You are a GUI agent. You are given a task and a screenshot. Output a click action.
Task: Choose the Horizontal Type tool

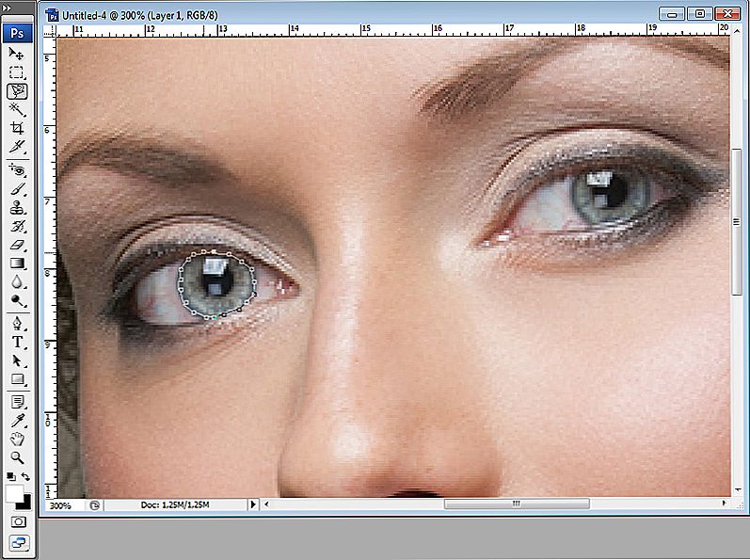18,343
